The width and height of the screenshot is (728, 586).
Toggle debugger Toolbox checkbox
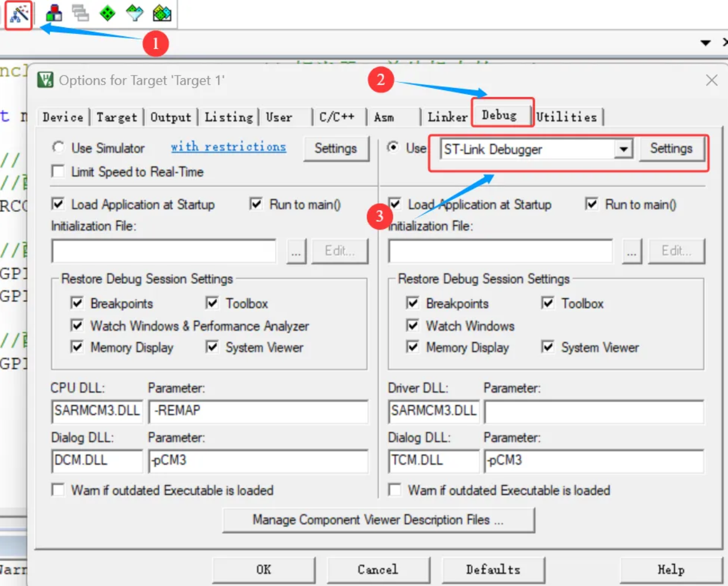(x=548, y=303)
